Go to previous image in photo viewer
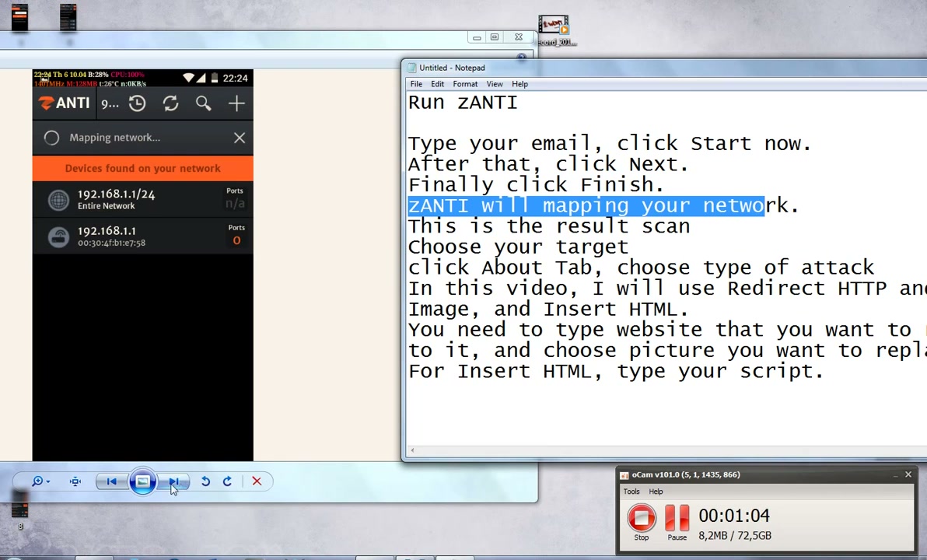 pos(111,481)
